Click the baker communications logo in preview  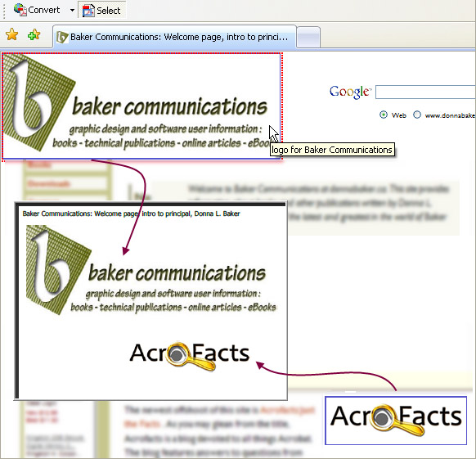(x=151, y=270)
